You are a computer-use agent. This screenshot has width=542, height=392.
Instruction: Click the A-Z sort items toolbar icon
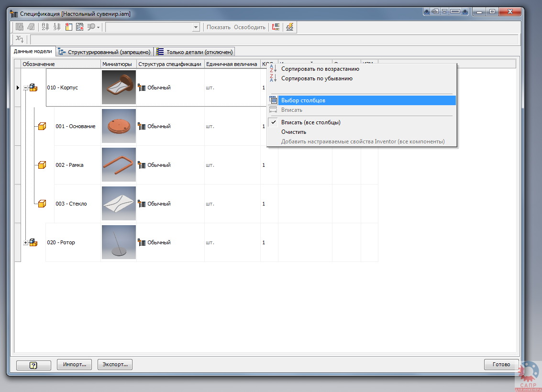(45, 27)
